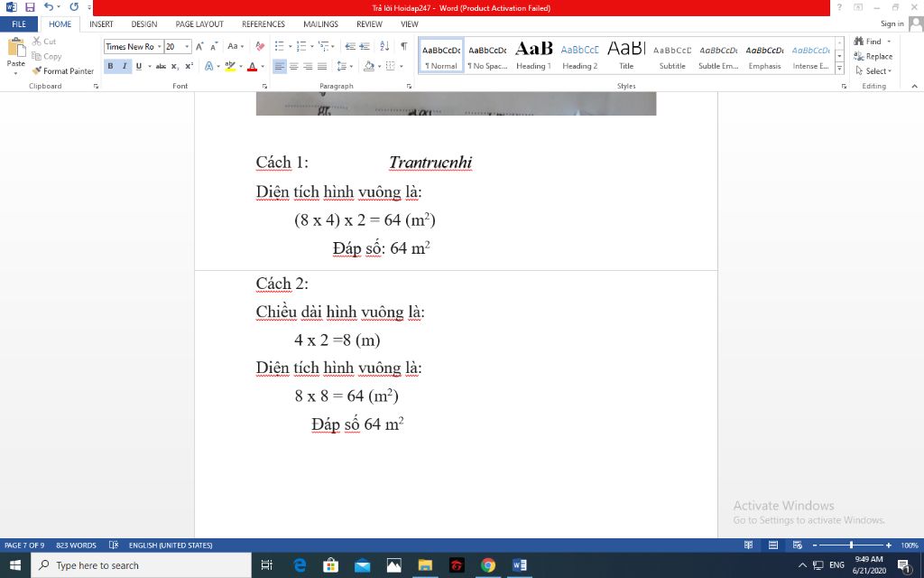Increase paragraph indent

(x=365, y=46)
